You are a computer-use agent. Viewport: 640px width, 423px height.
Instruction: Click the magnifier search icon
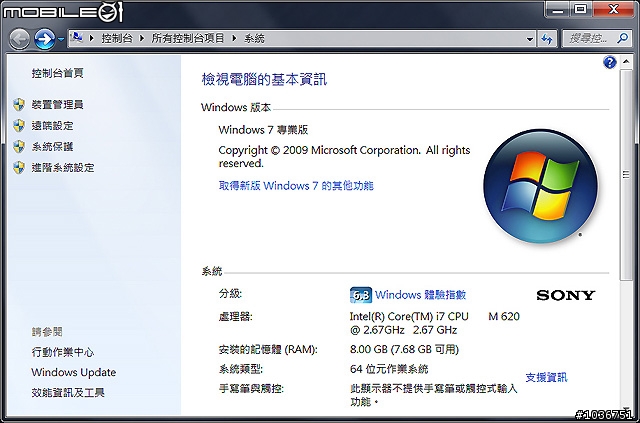622,38
